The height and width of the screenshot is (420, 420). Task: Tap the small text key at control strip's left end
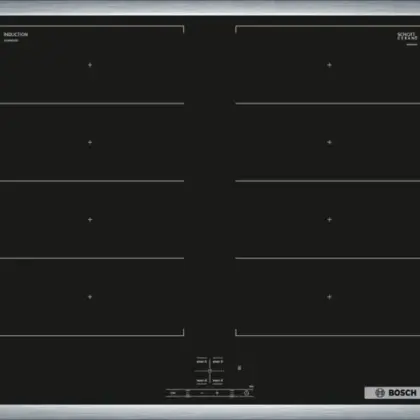[173, 393]
